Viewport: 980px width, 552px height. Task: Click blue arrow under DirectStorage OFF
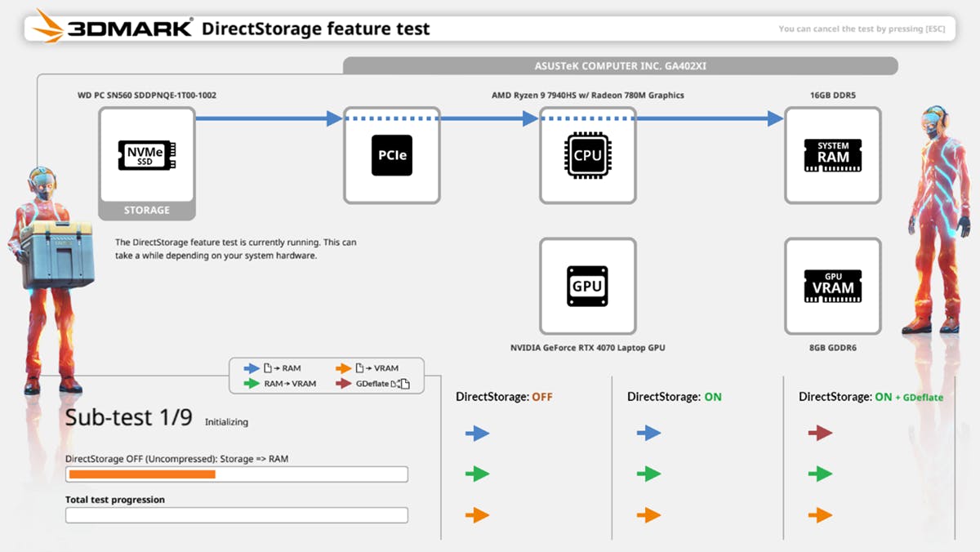pos(477,433)
